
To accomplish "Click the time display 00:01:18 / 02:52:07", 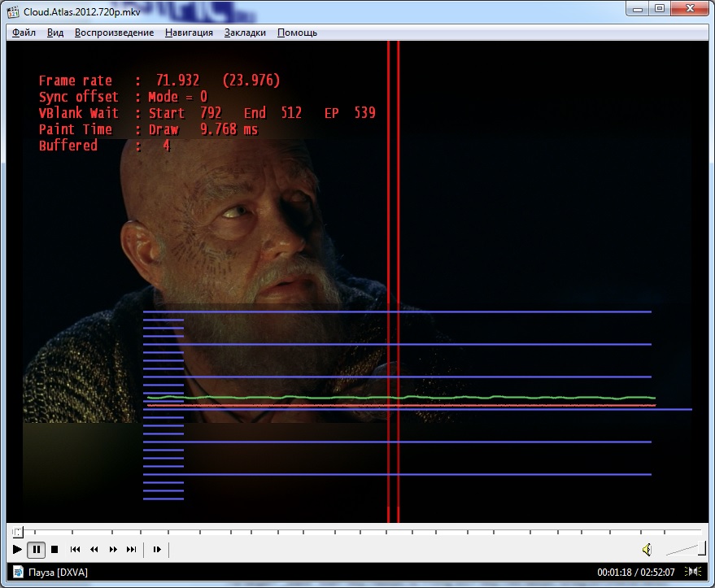I will pos(636,573).
